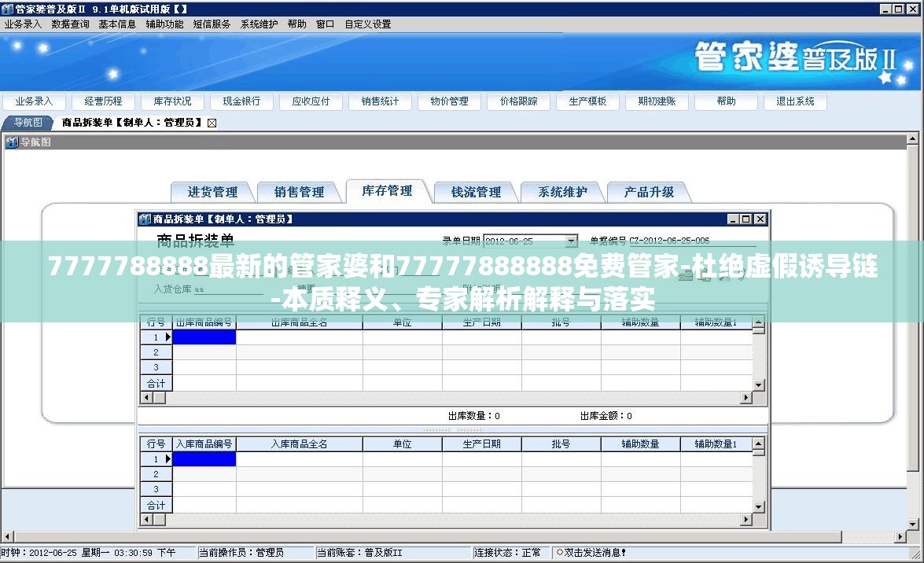Click the 出库数量：0 label

tap(473, 416)
